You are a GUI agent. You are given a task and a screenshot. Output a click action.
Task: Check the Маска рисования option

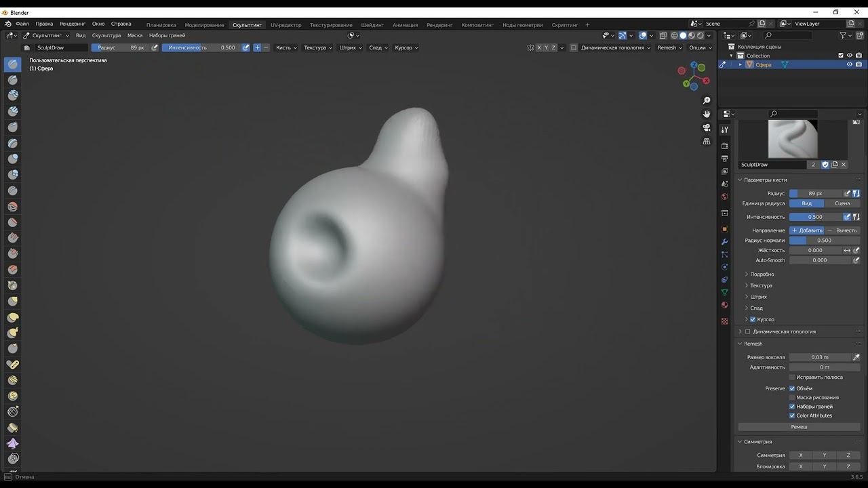(792, 397)
